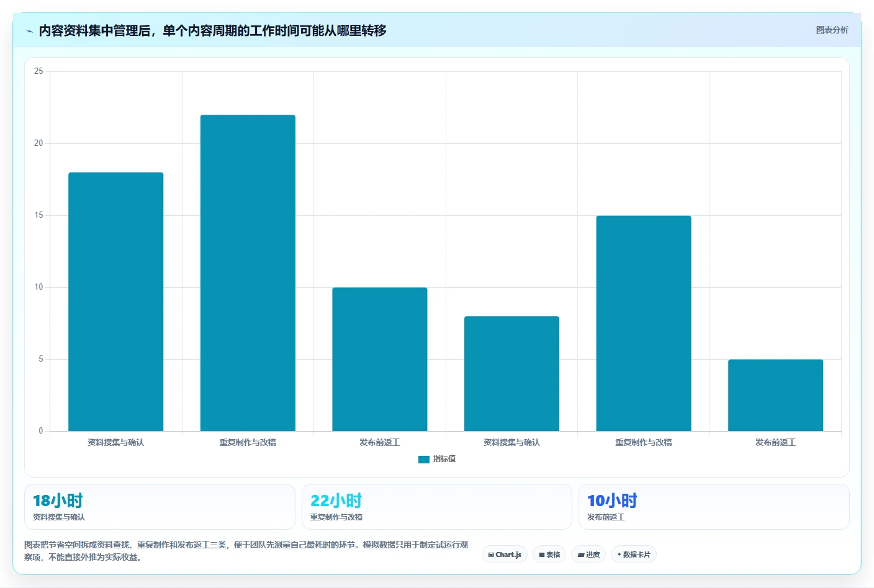Click the lightning icon beside the chart title
Viewport: 874px width, 588px height.
pos(29,31)
